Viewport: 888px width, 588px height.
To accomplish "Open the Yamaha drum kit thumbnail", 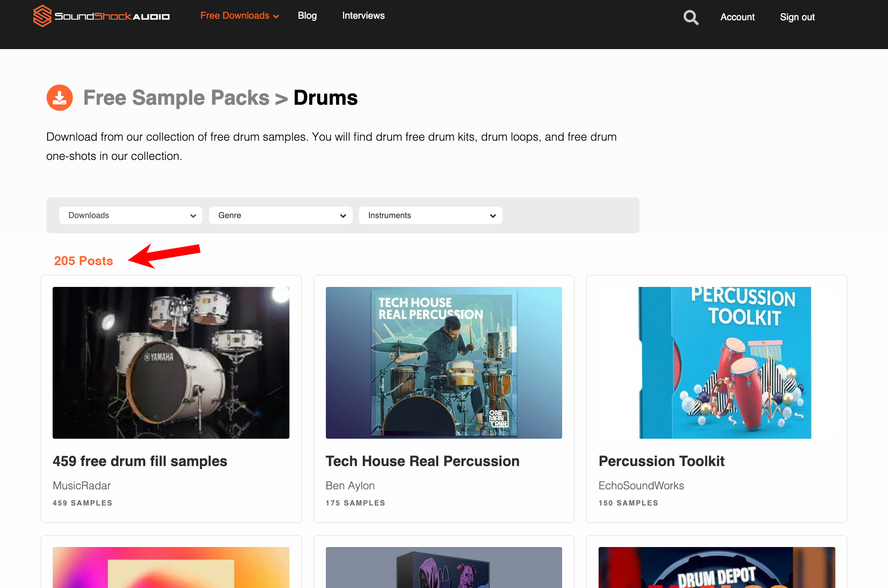I will point(171,362).
